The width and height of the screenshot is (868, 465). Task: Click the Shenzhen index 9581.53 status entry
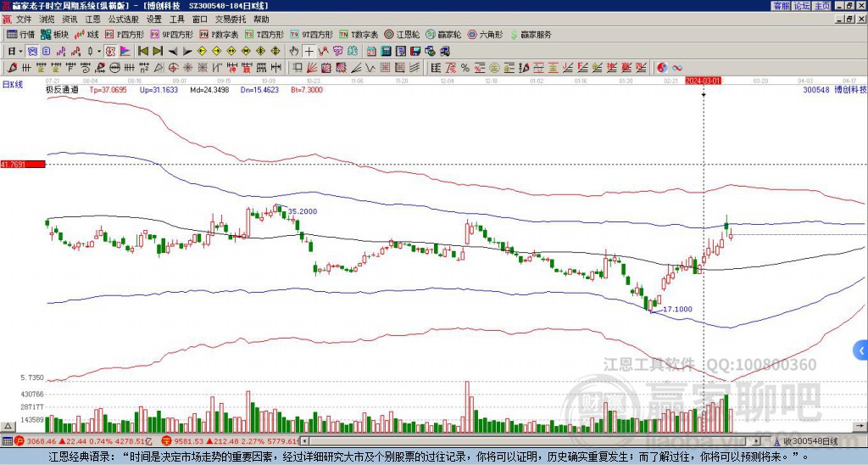click(231, 441)
